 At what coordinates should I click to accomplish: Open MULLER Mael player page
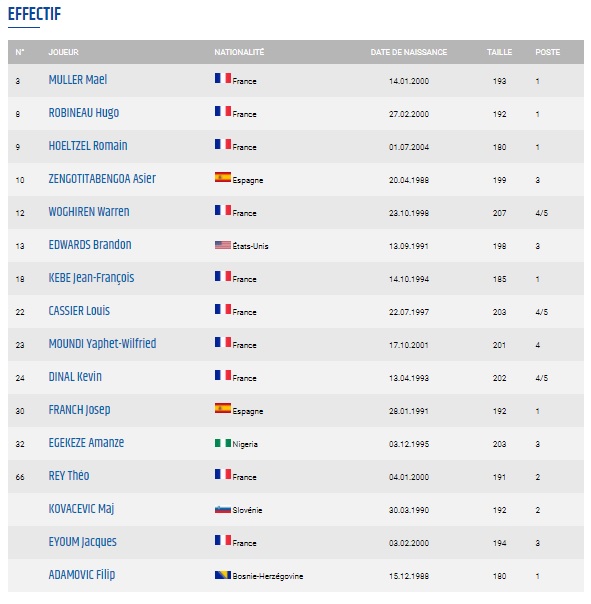point(78,80)
